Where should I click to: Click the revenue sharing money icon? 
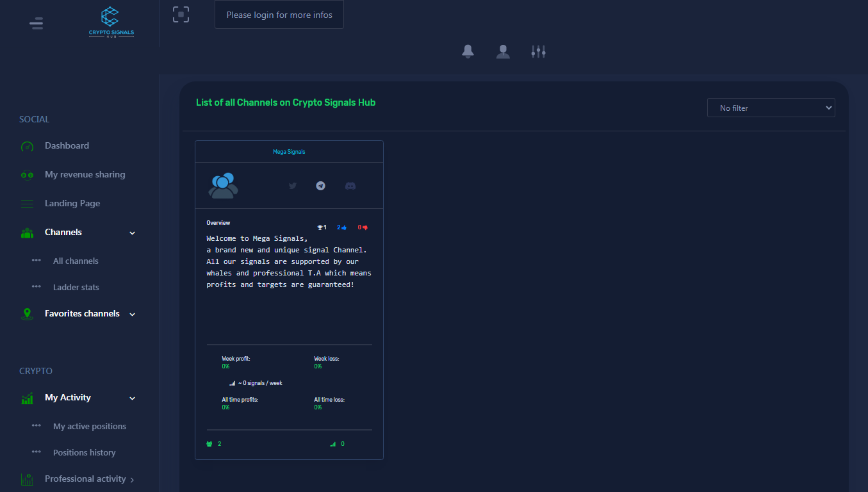tap(27, 175)
